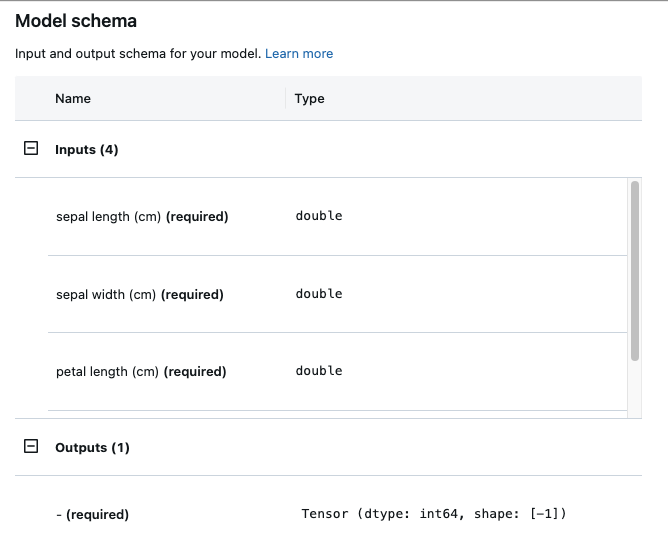Viewport: 668px width, 543px height.
Task: Click the Type column header
Action: click(310, 99)
